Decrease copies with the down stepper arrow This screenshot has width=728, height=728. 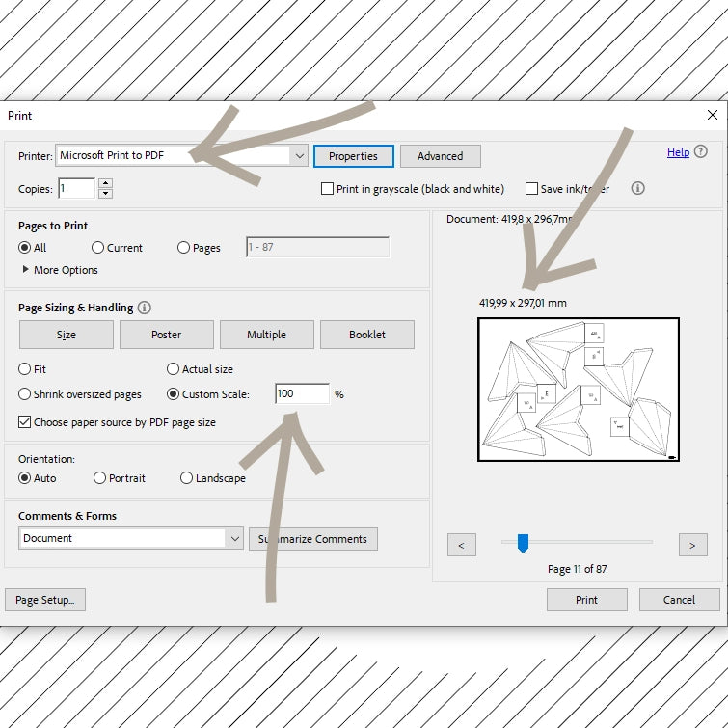pos(106,194)
